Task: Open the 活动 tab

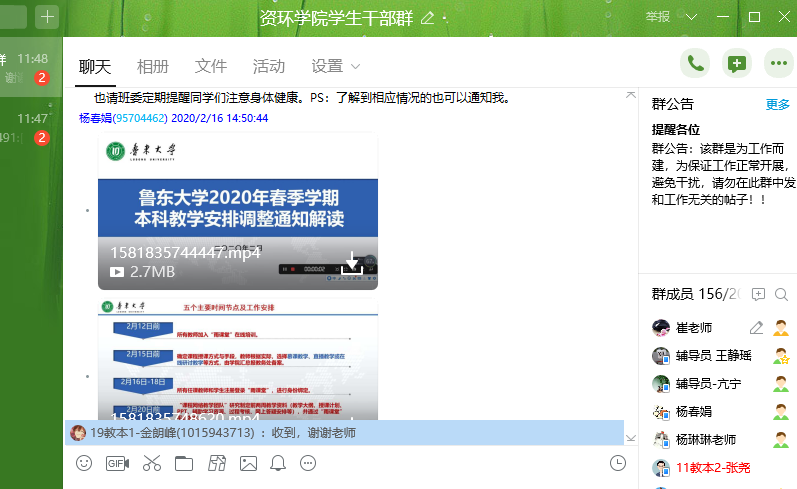Action: pos(269,67)
